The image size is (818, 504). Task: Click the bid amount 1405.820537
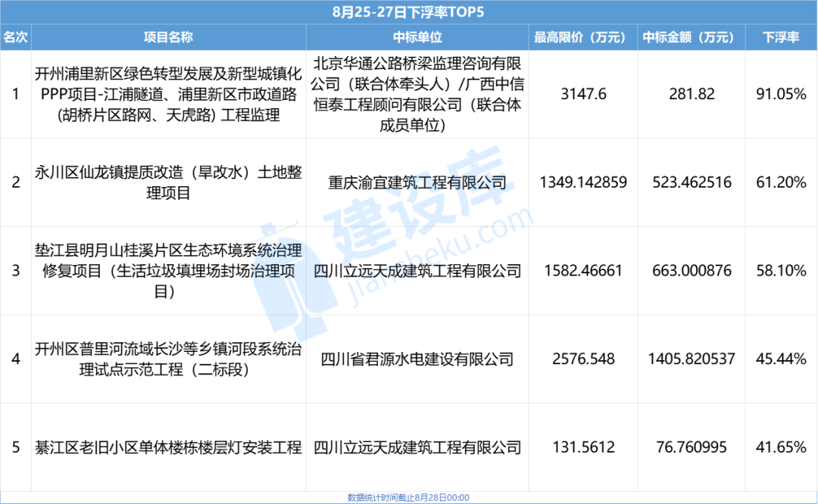pos(689,359)
